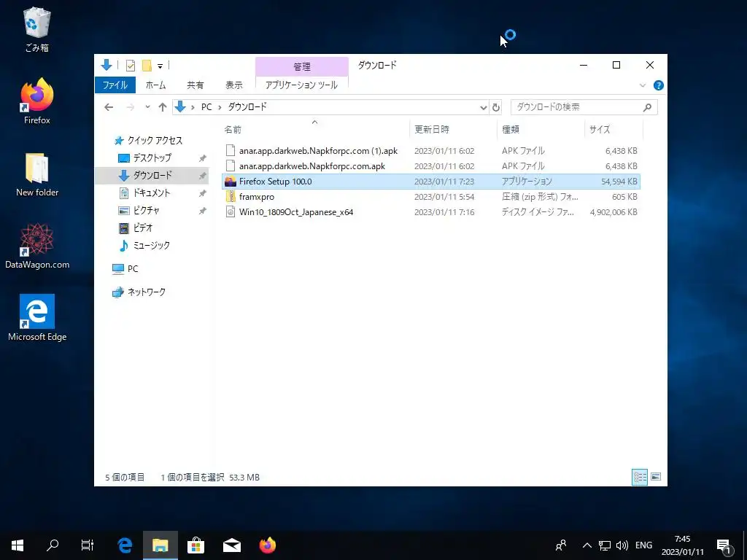Open taskbar search
Screen dimensions: 747x560
click(x=53, y=545)
